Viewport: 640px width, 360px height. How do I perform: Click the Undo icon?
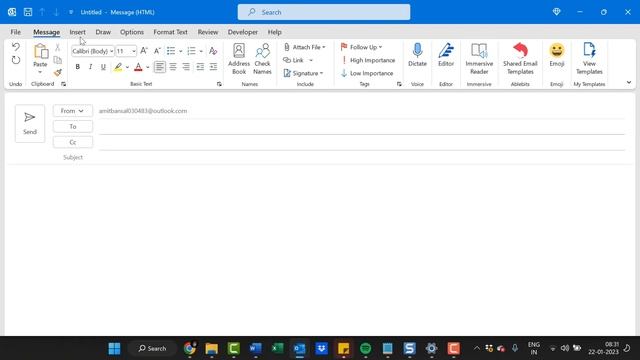click(x=16, y=47)
